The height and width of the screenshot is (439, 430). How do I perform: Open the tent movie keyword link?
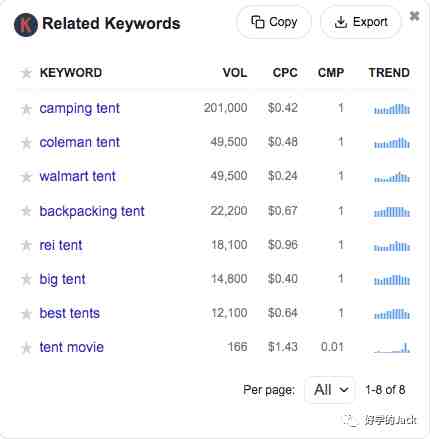tap(72, 347)
